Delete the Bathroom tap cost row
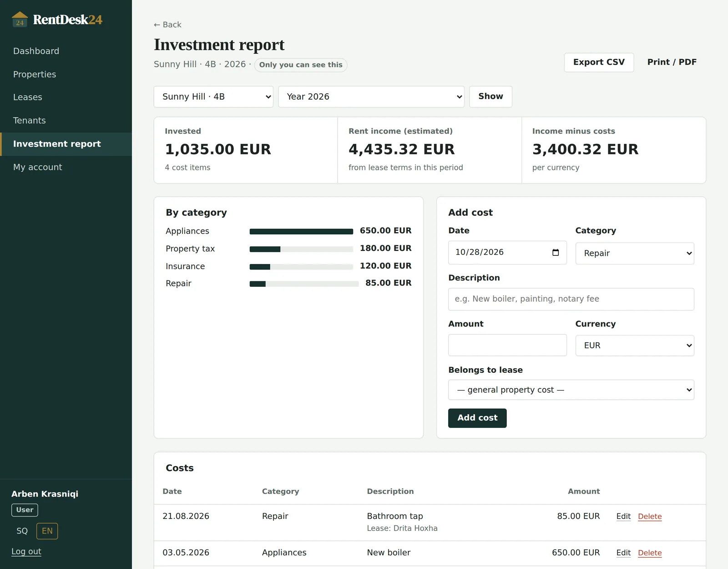The width and height of the screenshot is (728, 569). (650, 516)
